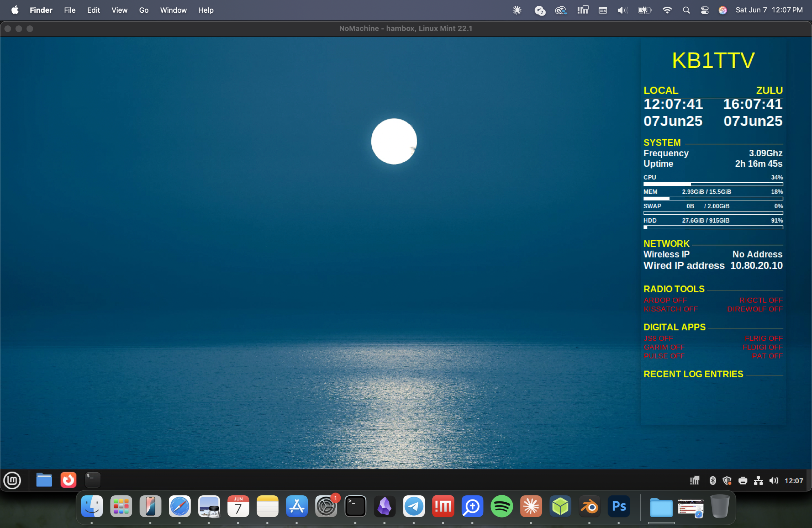Open the Edit menu
The height and width of the screenshot is (528, 812).
(94, 10)
